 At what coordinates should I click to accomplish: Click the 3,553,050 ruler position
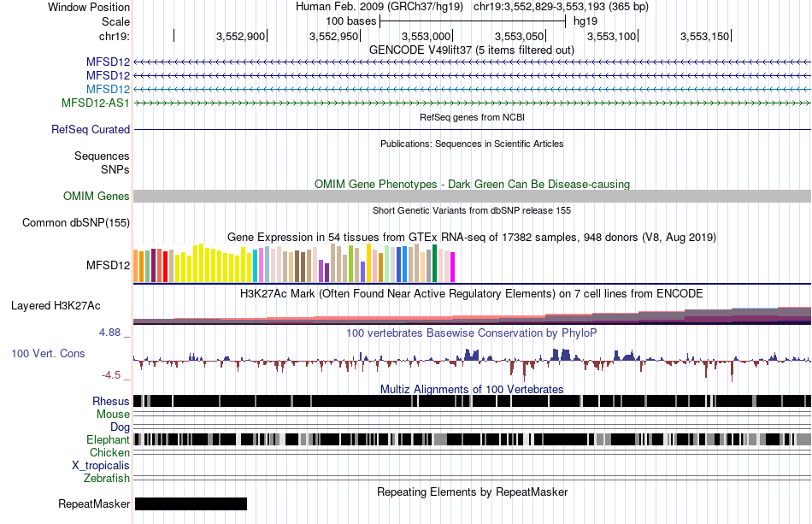[x=520, y=36]
